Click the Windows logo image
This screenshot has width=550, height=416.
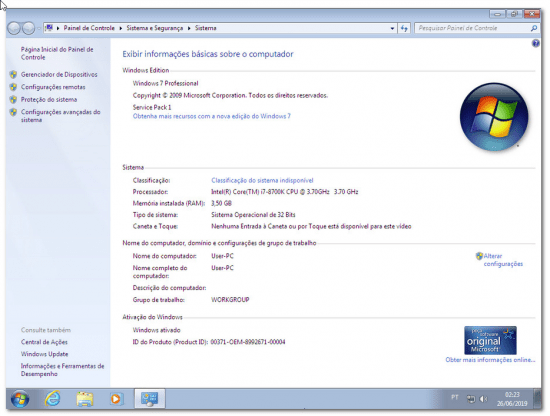pos(494,117)
